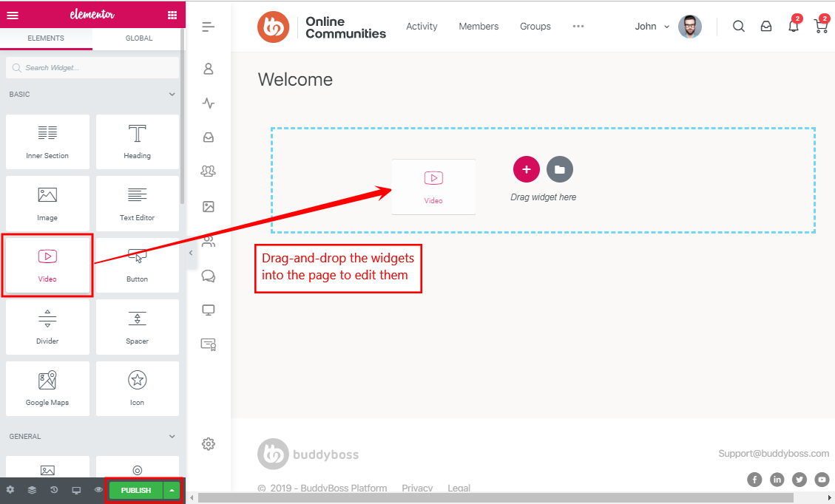Click the PUBLISH button
Viewport: 835px width, 504px height.
coord(135,490)
